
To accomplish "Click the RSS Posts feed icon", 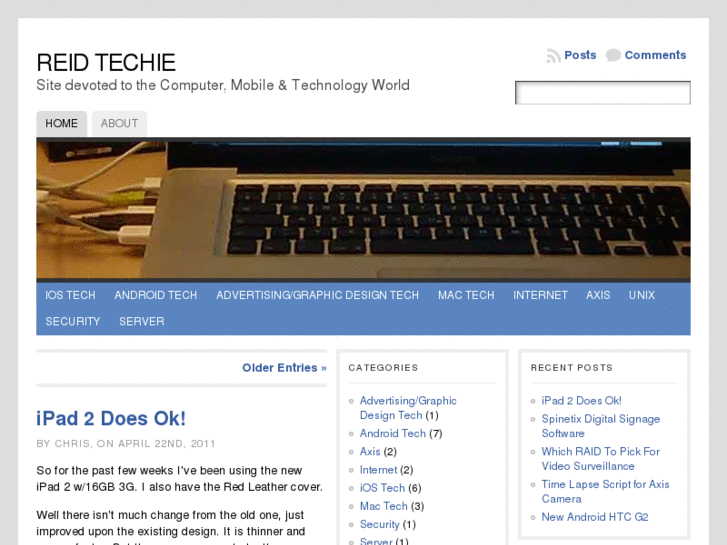I will click(x=553, y=56).
